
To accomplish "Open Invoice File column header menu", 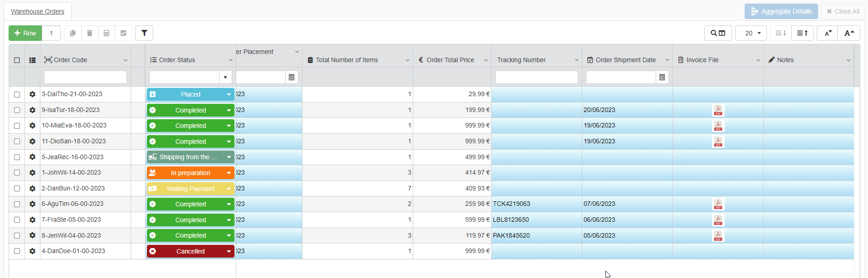I will [758, 60].
